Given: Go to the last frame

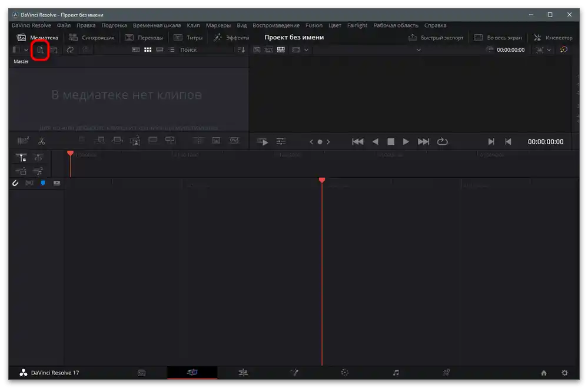Looking at the screenshot, I should coord(423,141).
